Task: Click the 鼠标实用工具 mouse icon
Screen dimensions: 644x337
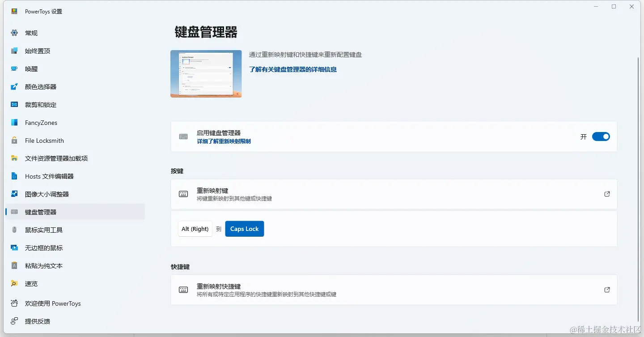Action: pos(14,230)
